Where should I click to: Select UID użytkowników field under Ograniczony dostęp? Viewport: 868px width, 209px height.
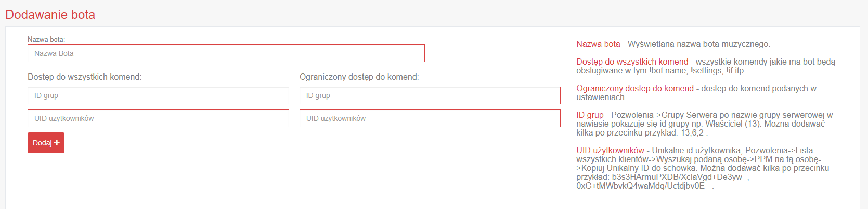pyautogui.click(x=430, y=118)
